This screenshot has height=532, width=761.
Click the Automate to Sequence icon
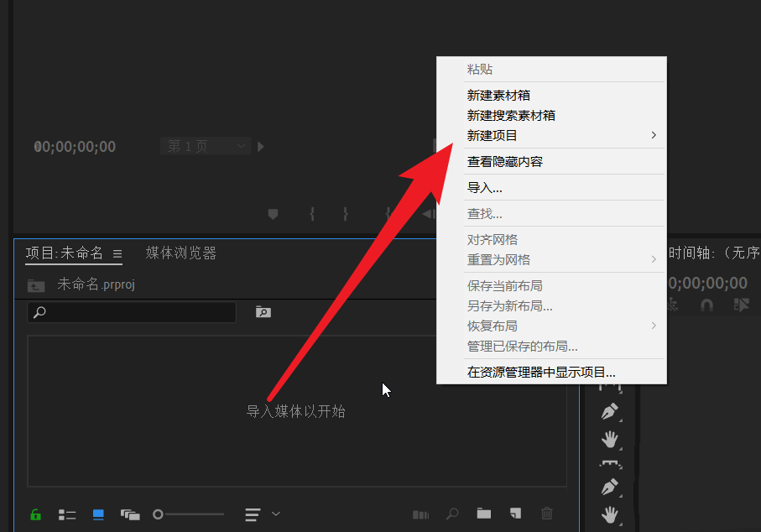coord(420,514)
